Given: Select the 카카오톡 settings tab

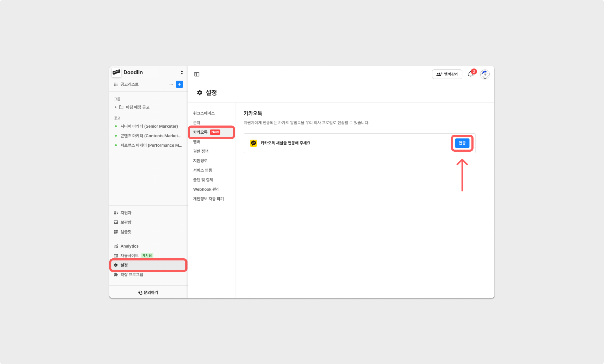Looking at the screenshot, I should tap(201, 132).
